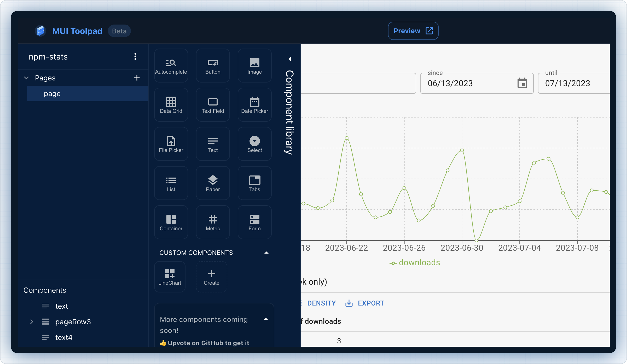This screenshot has width=627, height=364.
Task: Select the page tree item
Action: pyautogui.click(x=51, y=93)
